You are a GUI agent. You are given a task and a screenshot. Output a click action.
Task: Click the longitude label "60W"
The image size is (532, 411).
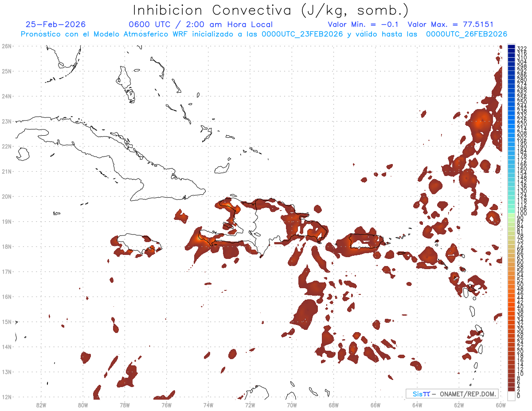pos(501,405)
